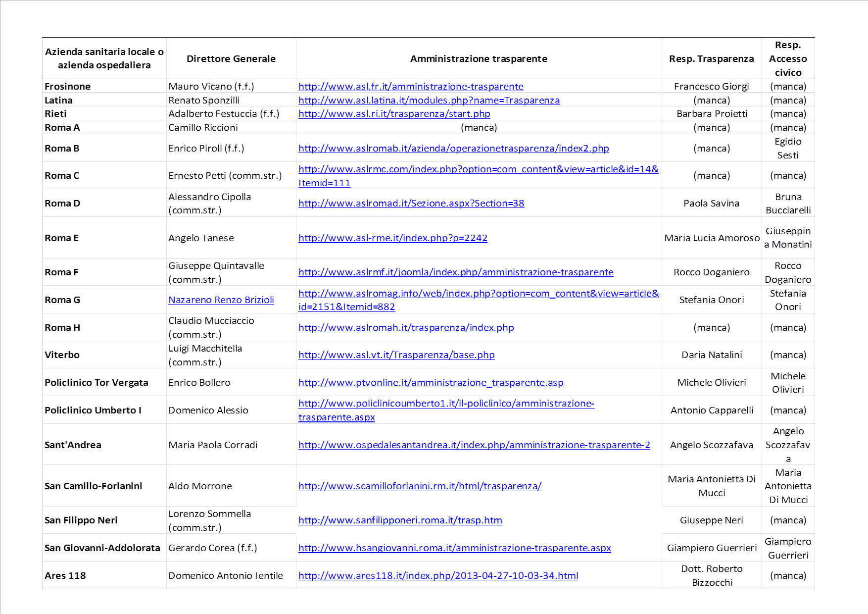The width and height of the screenshot is (868, 614).
Task: Select the 'Amministrazione trasparente' column header
Action: click(479, 58)
